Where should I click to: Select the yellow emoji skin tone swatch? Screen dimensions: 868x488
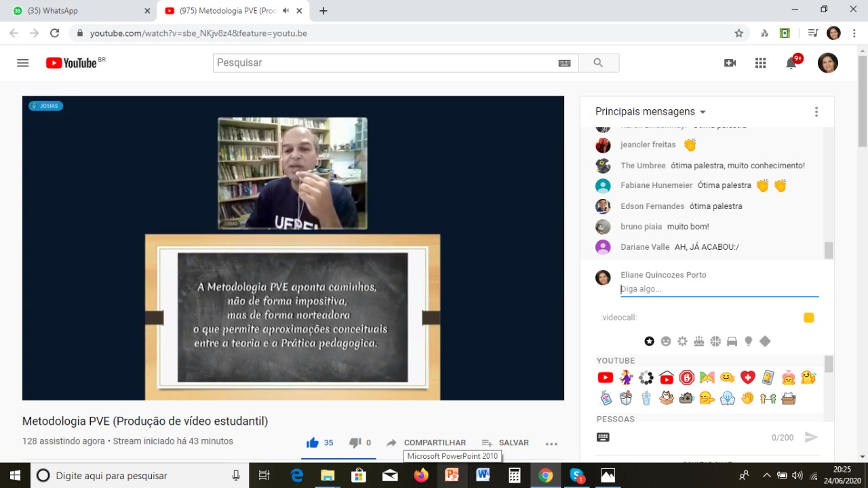pos(808,318)
